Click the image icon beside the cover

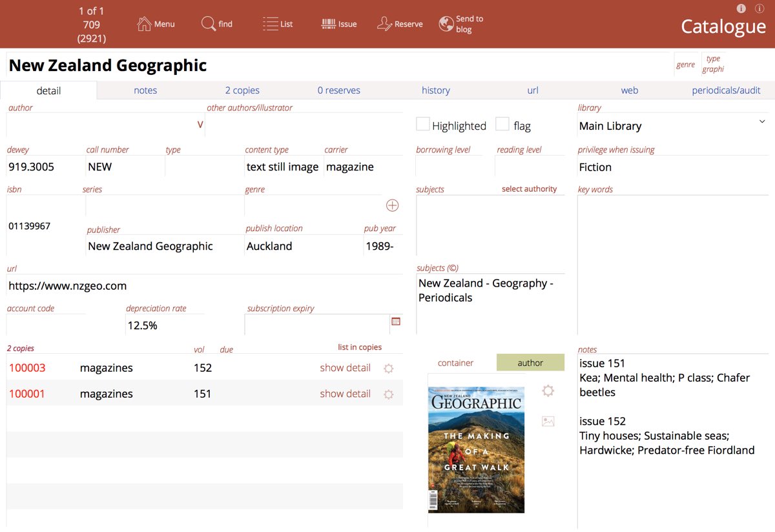tap(548, 422)
